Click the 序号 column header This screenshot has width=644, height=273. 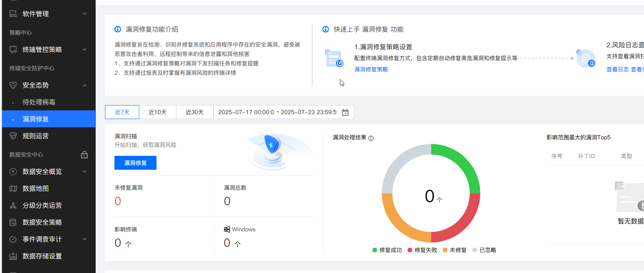click(x=557, y=156)
